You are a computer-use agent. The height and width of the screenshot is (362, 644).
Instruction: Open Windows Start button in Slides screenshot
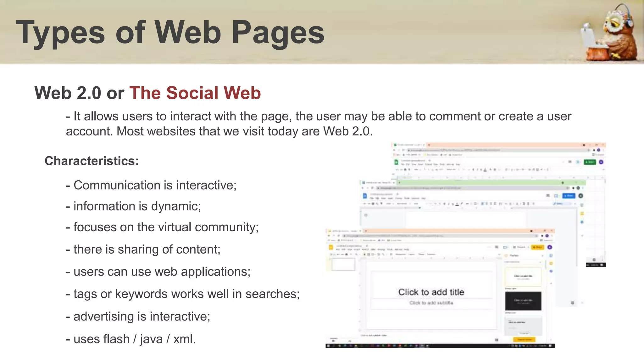(328, 346)
